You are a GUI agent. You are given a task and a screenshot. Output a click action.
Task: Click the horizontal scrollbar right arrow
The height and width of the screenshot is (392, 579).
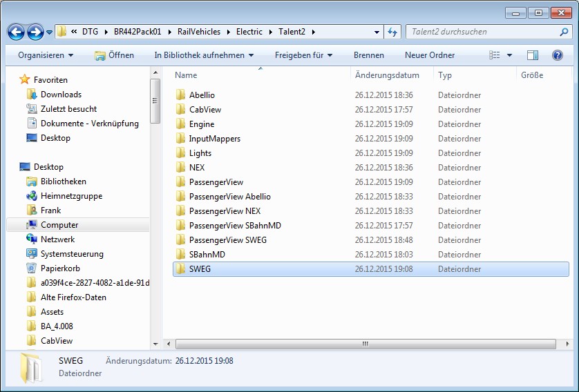pyautogui.click(x=567, y=344)
